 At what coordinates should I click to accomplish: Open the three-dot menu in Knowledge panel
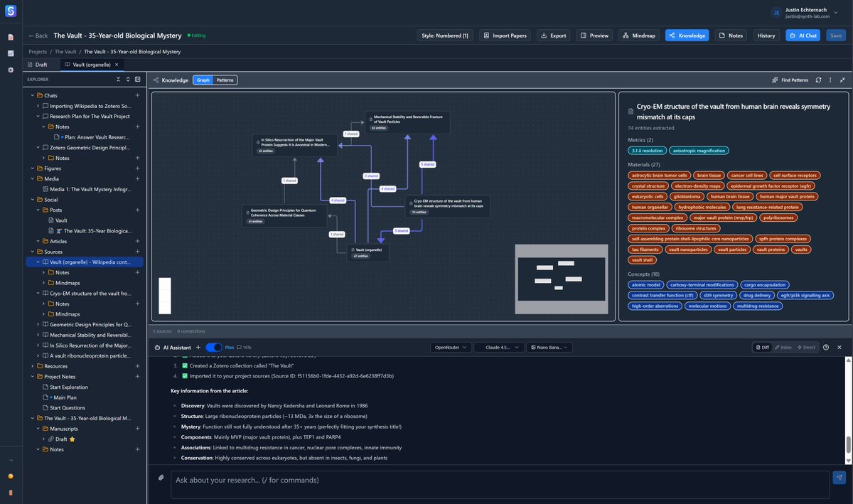click(830, 80)
